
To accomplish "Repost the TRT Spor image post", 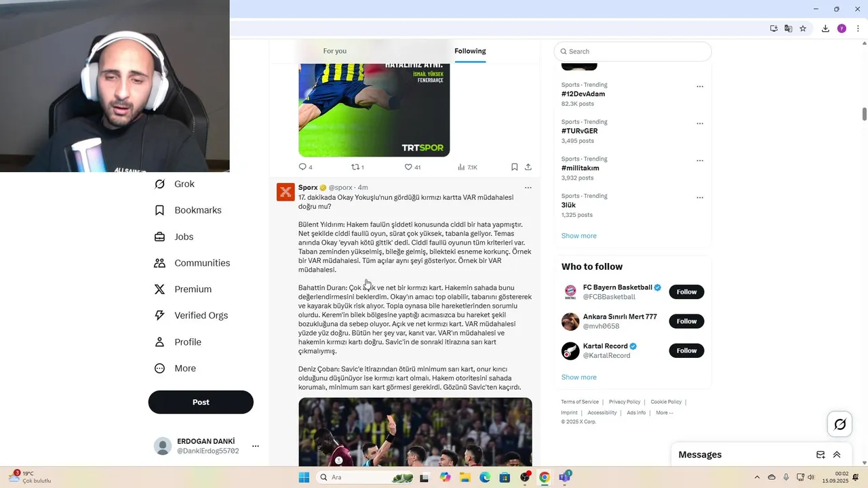I will [357, 167].
